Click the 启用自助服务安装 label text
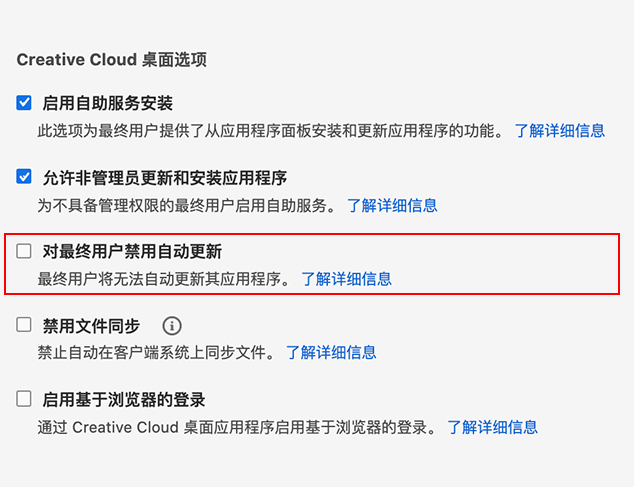Viewport: 634px width, 487px height. (107, 104)
